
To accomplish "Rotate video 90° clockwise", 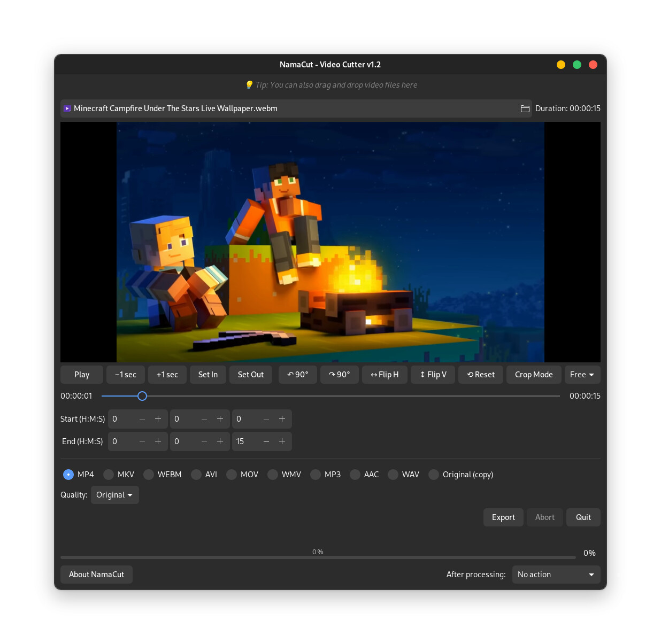I will [x=339, y=375].
